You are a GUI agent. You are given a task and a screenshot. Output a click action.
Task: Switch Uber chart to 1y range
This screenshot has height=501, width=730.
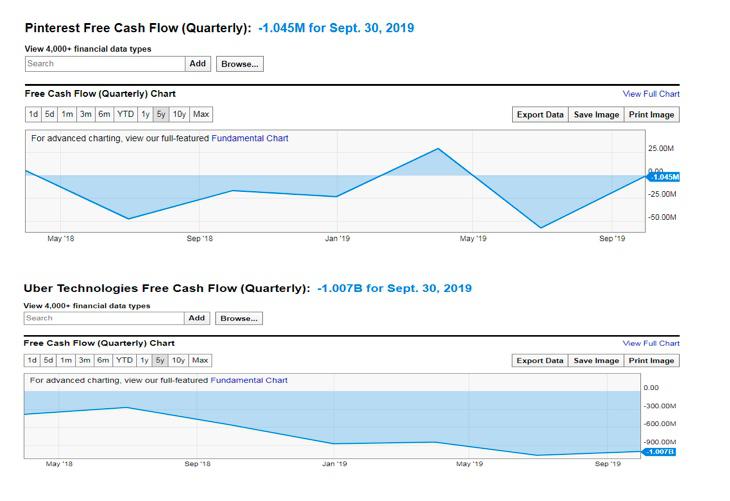pos(145,360)
